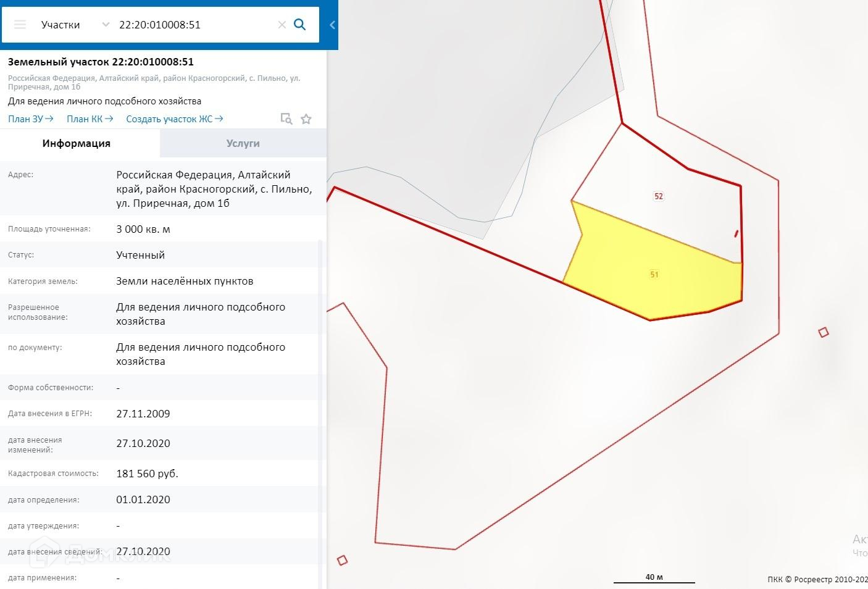Select parcel label 52 on the map
Viewport: 868px width, 589px height.
[659, 196]
